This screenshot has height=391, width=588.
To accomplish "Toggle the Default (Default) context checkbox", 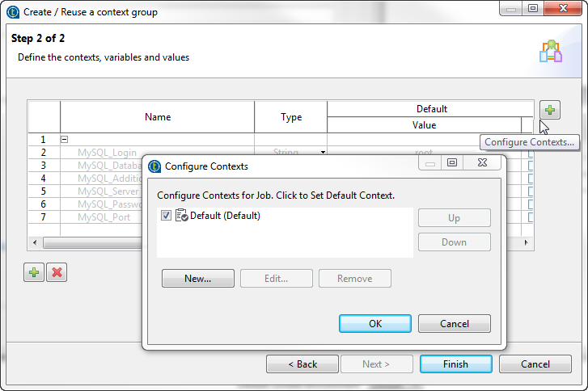I will 166,216.
